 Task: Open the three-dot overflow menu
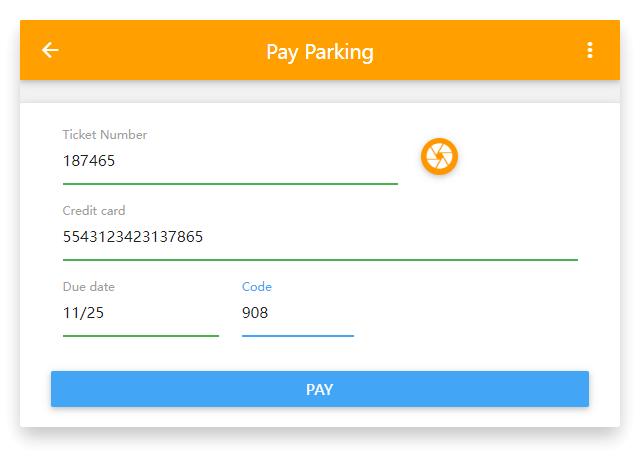point(589,50)
